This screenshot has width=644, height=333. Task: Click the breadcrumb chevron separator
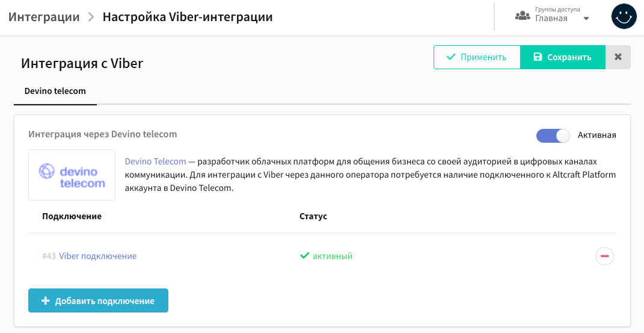pos(91,17)
